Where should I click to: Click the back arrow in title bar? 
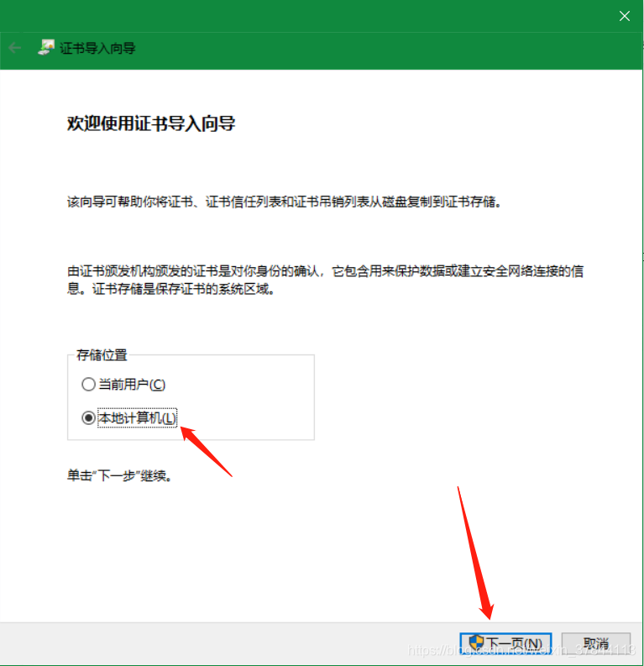coord(15,48)
